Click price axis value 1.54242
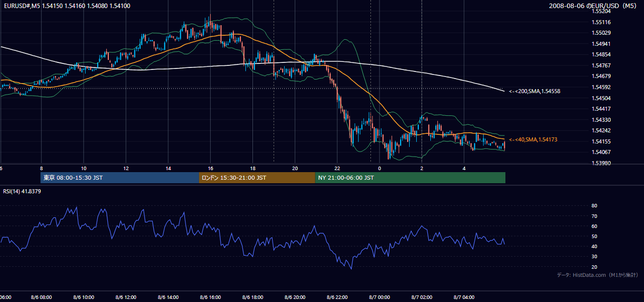The image size is (644, 302). pyautogui.click(x=602, y=130)
